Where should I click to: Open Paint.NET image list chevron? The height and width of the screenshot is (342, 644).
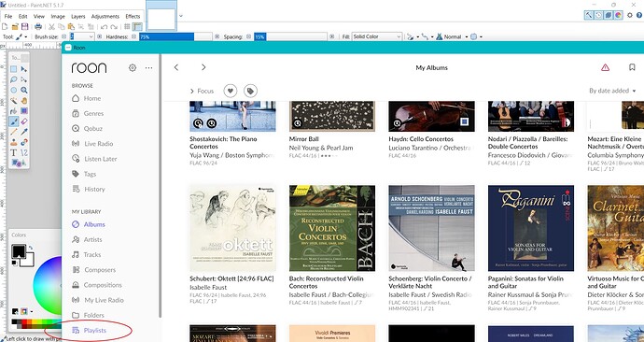181,16
